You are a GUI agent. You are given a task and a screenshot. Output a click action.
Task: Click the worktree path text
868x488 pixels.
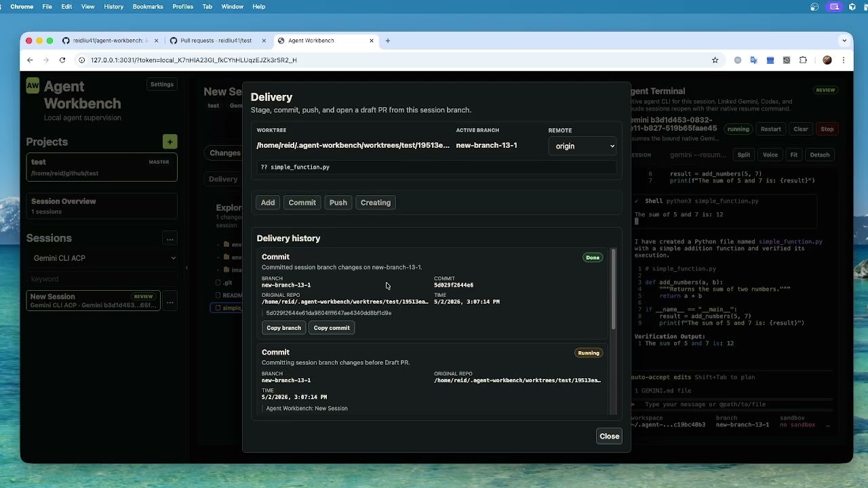(353, 145)
